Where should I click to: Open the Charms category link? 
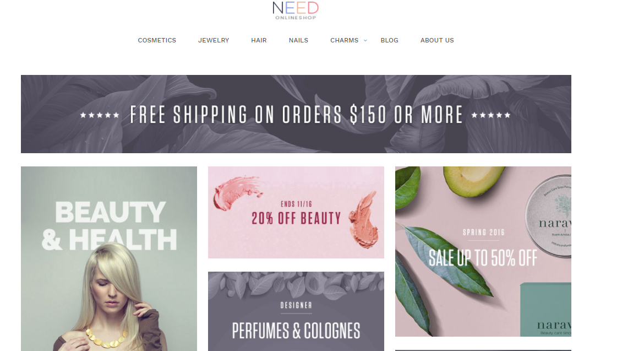[344, 40]
